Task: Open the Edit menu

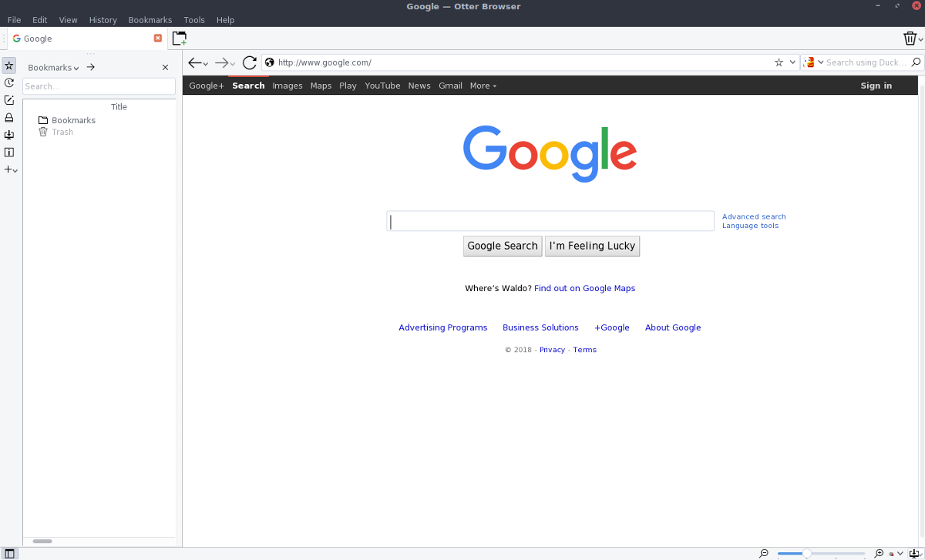Action: point(40,20)
